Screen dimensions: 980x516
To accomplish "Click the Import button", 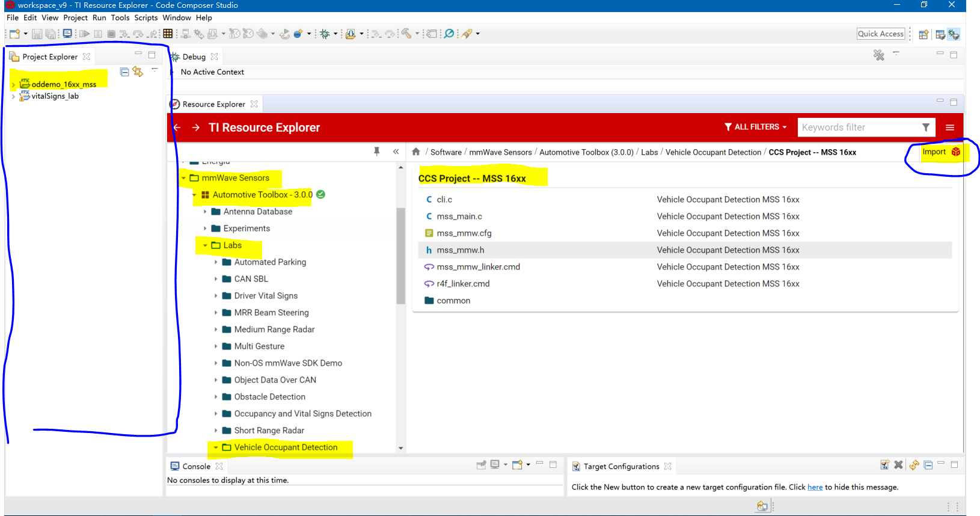I will [x=942, y=152].
